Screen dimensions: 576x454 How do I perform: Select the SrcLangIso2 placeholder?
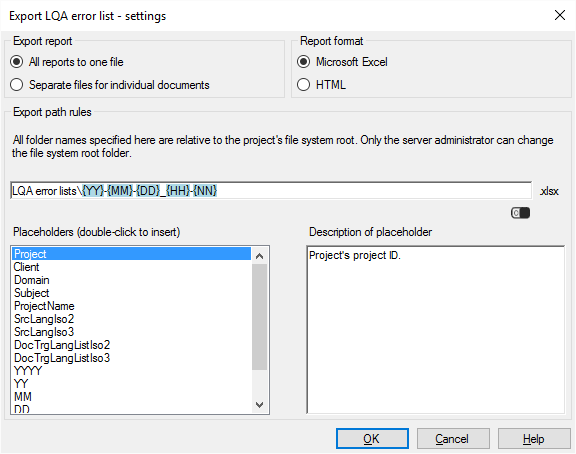coord(132,319)
